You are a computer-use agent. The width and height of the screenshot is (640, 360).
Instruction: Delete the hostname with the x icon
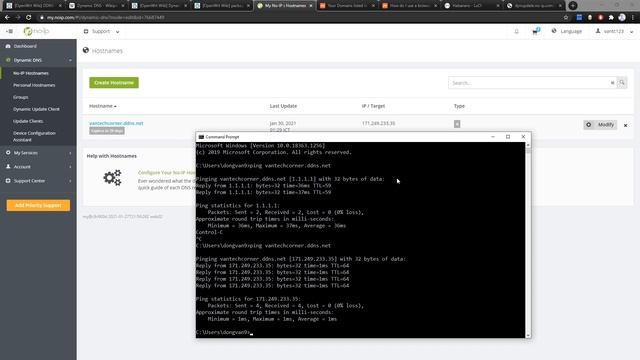(x=625, y=125)
